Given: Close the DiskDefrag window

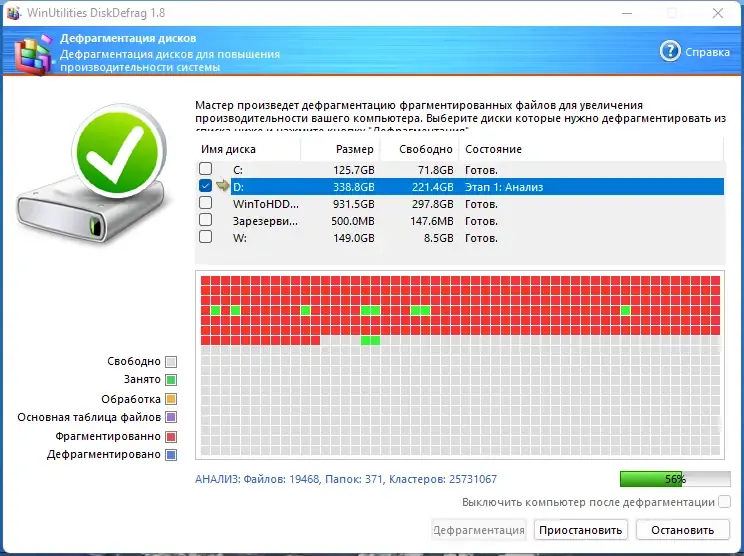Looking at the screenshot, I should click(x=718, y=13).
